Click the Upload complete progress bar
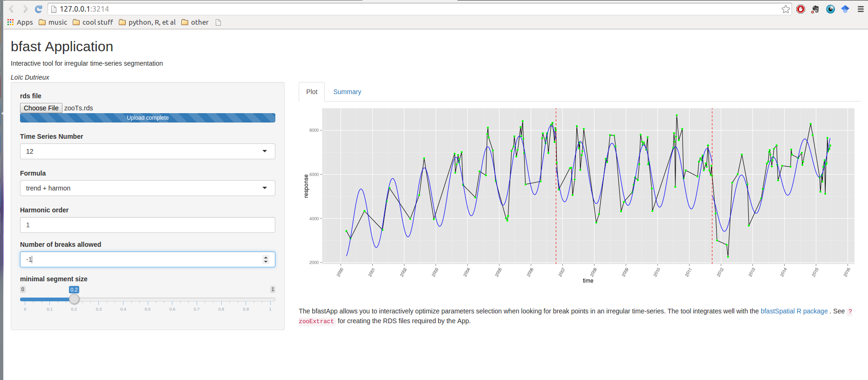Image resolution: width=868 pixels, height=380 pixels. point(148,118)
